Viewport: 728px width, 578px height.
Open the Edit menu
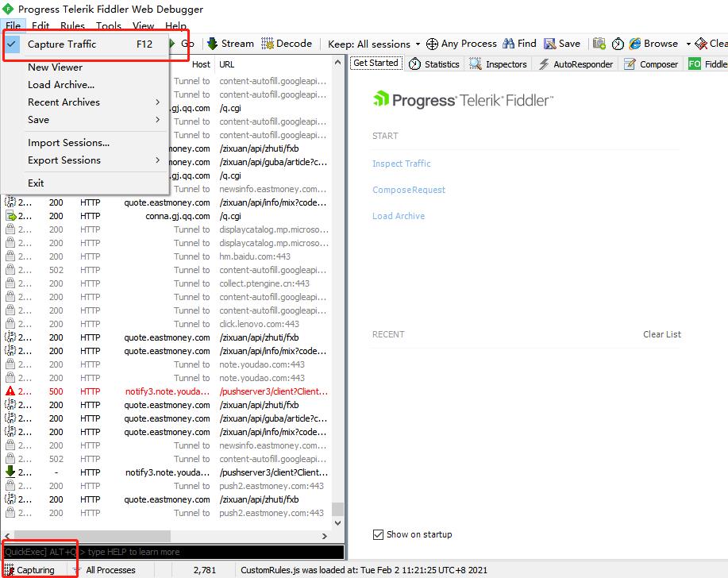coord(40,25)
